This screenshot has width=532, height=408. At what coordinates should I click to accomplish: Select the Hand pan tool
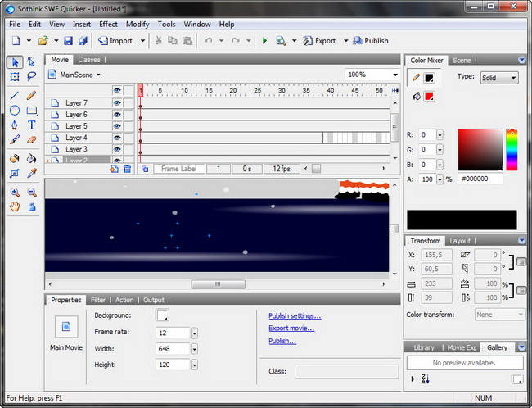(15, 206)
